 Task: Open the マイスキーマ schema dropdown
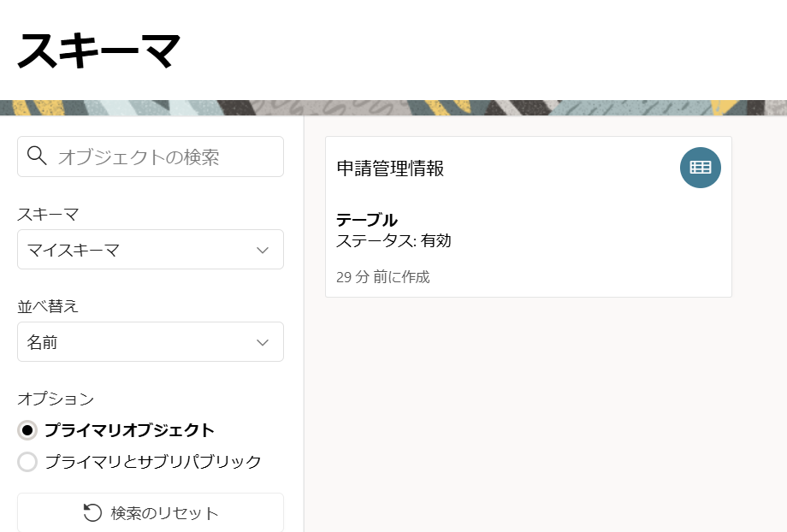pos(137,250)
